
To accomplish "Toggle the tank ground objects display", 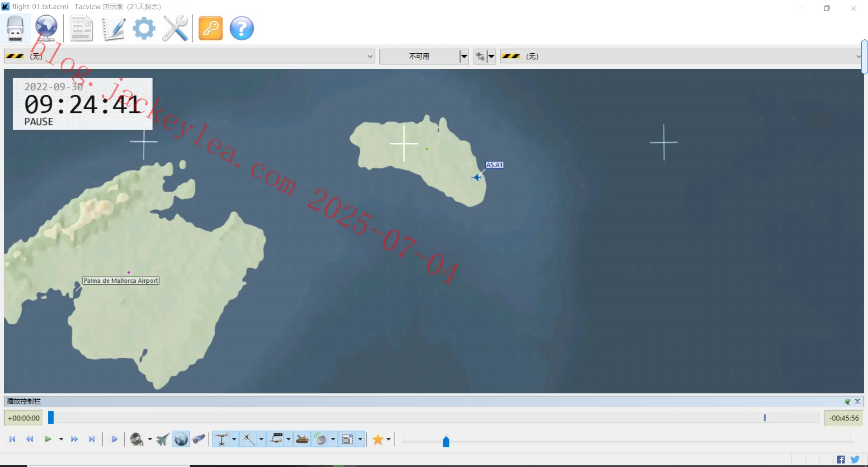I will pyautogui.click(x=302, y=439).
